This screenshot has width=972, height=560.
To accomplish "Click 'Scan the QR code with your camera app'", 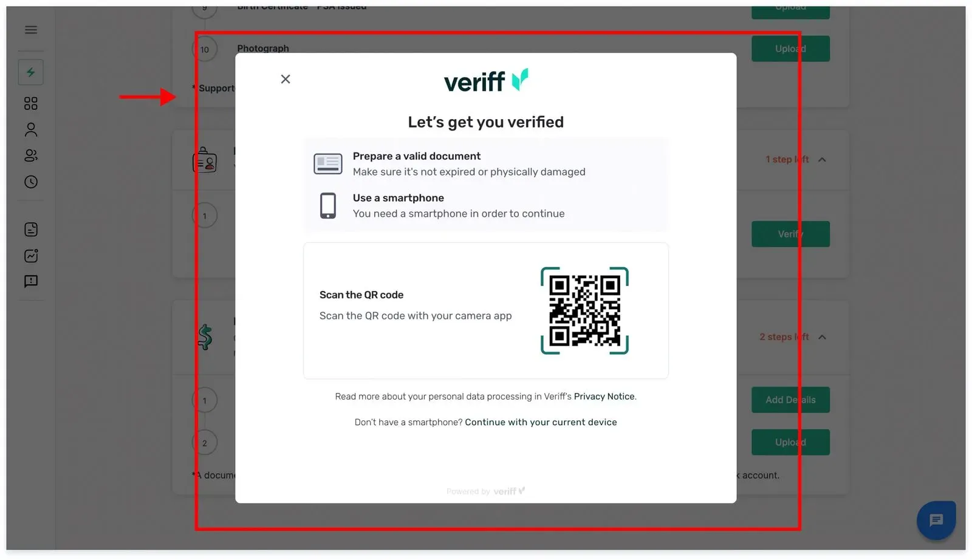I will 416,316.
